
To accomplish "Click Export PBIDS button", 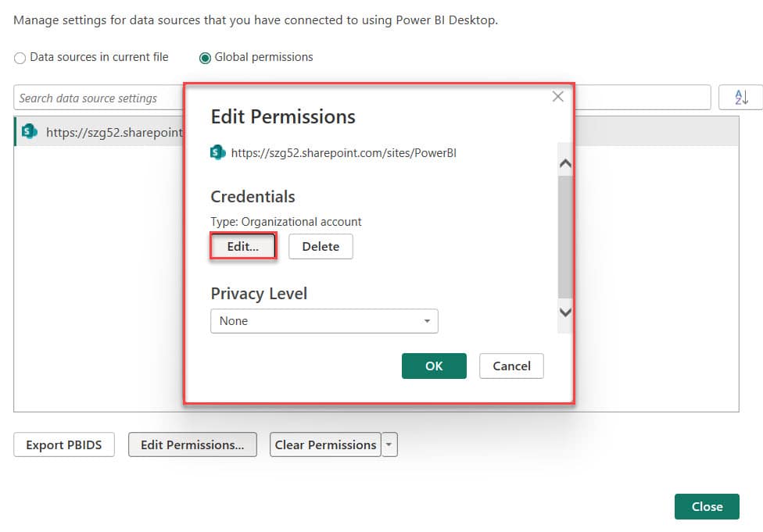I will point(64,445).
